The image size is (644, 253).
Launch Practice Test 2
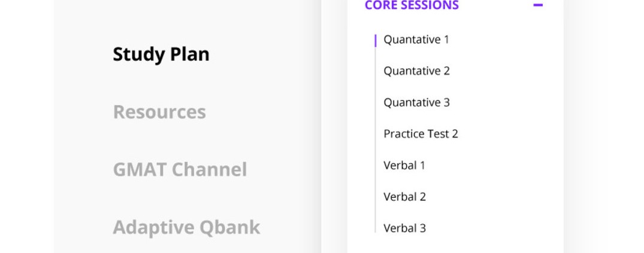(x=421, y=134)
